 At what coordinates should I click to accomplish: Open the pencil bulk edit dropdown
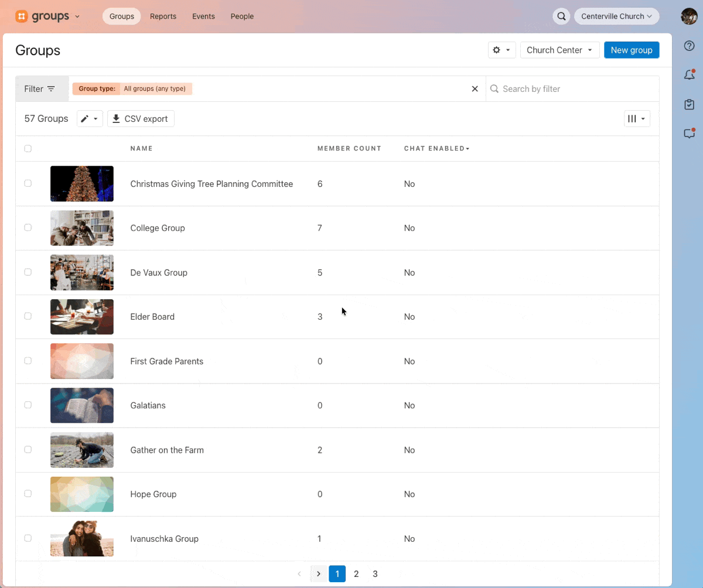[90, 119]
